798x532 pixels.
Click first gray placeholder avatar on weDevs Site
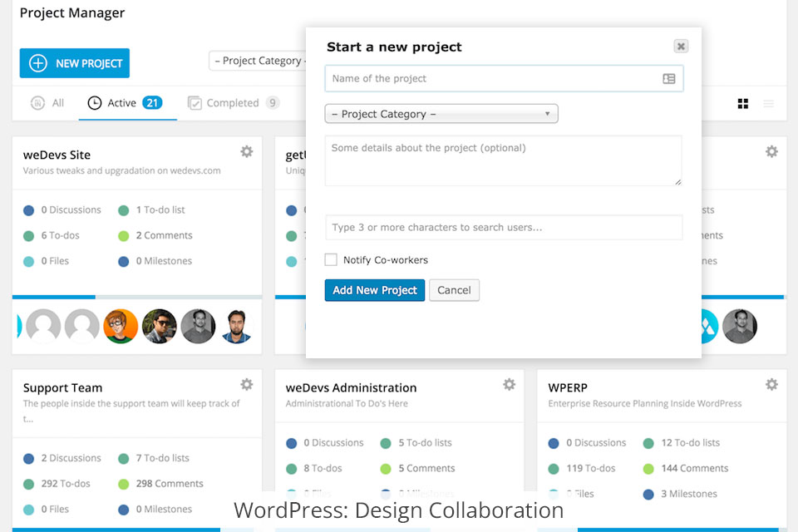tap(43, 327)
